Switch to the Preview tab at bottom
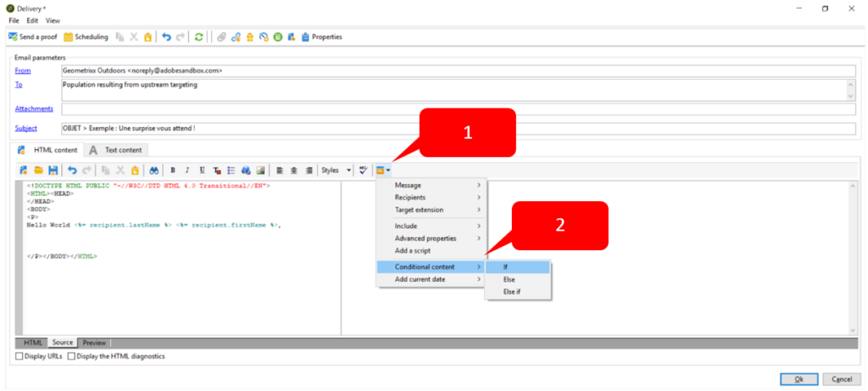Image resolution: width=868 pixels, height=391 pixels. click(94, 343)
